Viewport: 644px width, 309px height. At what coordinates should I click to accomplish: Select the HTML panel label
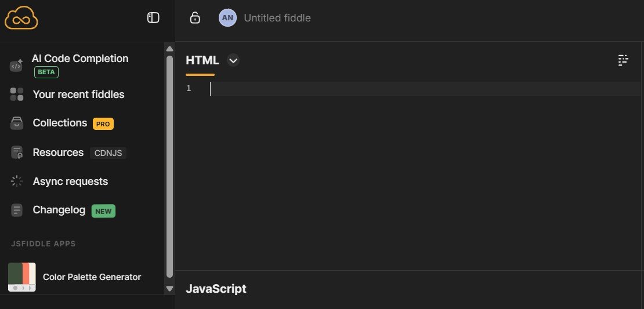pos(202,60)
